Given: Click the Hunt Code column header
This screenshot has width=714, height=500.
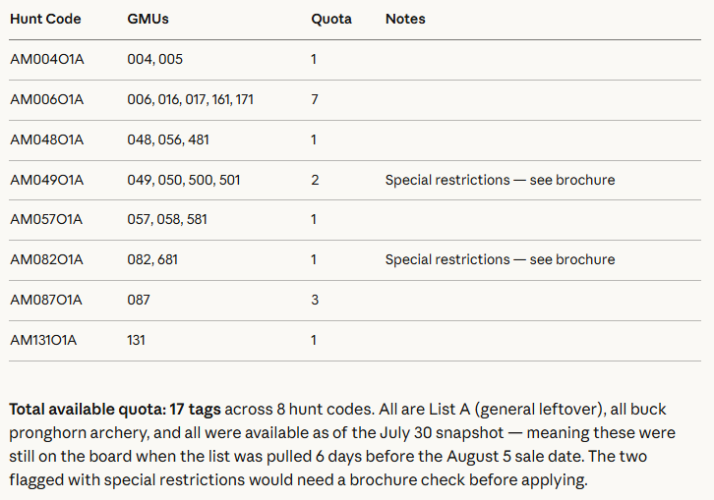Looking at the screenshot, I should coord(46,19).
